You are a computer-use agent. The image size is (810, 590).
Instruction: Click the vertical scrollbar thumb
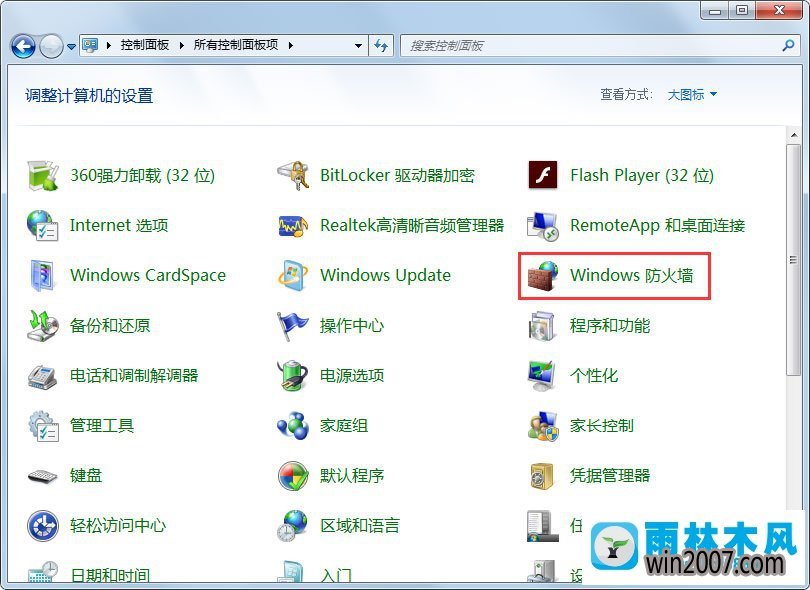point(793,259)
